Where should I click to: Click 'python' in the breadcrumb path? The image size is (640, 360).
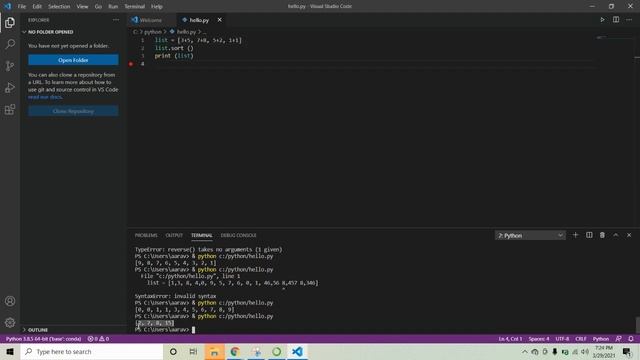[x=153, y=32]
